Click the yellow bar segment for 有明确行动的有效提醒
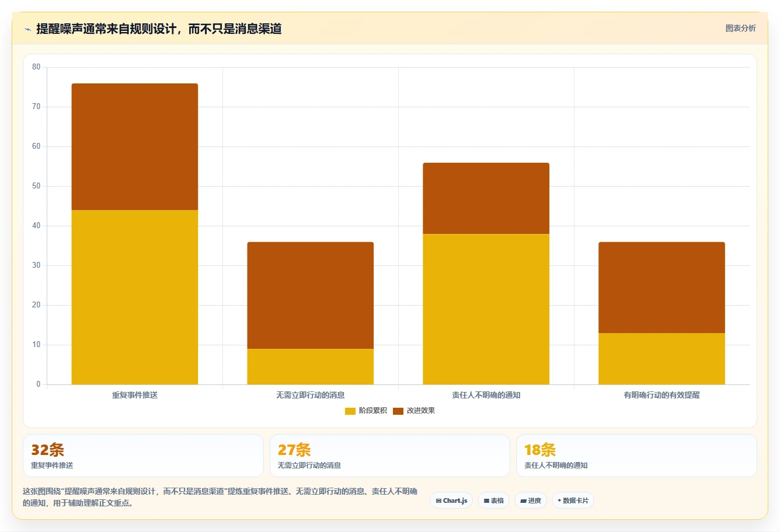The width and height of the screenshot is (780, 532). [x=662, y=359]
